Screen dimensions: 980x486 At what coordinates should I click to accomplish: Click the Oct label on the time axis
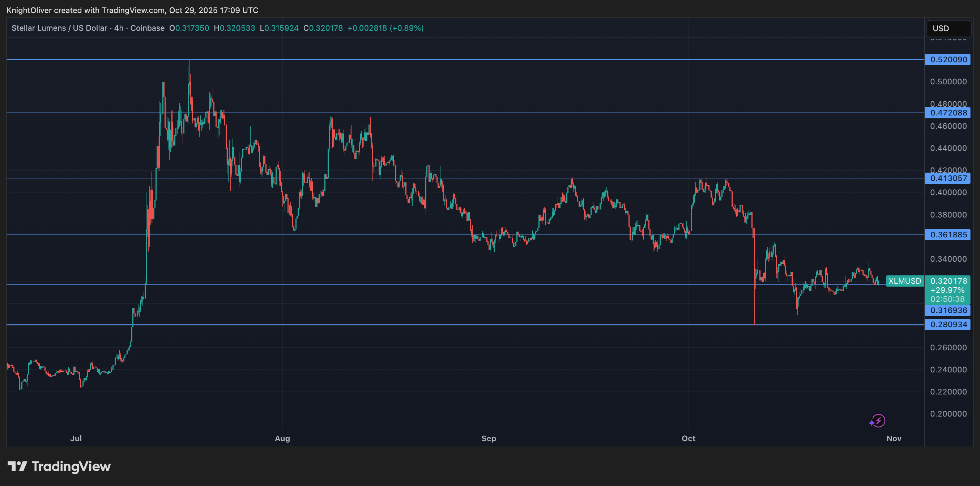tap(688, 438)
